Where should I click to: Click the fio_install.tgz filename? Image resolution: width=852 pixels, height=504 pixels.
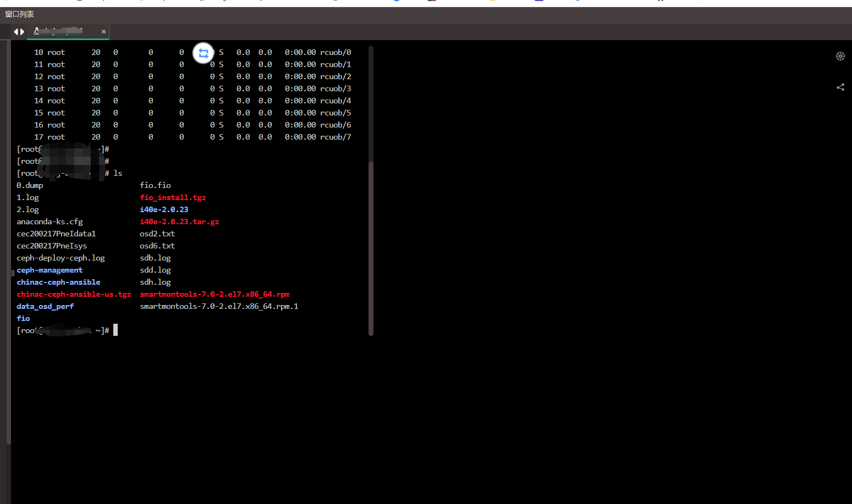(173, 197)
